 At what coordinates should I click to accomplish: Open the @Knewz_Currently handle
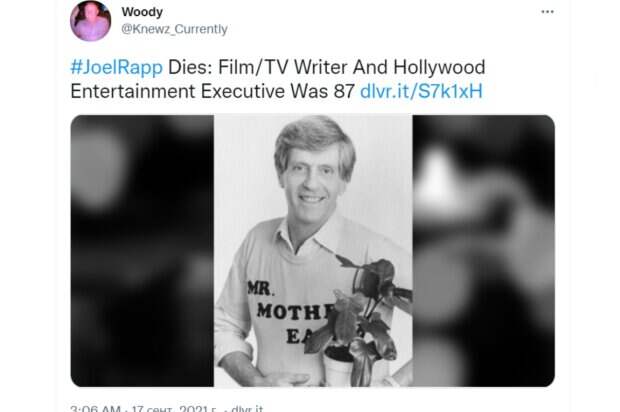point(174,29)
